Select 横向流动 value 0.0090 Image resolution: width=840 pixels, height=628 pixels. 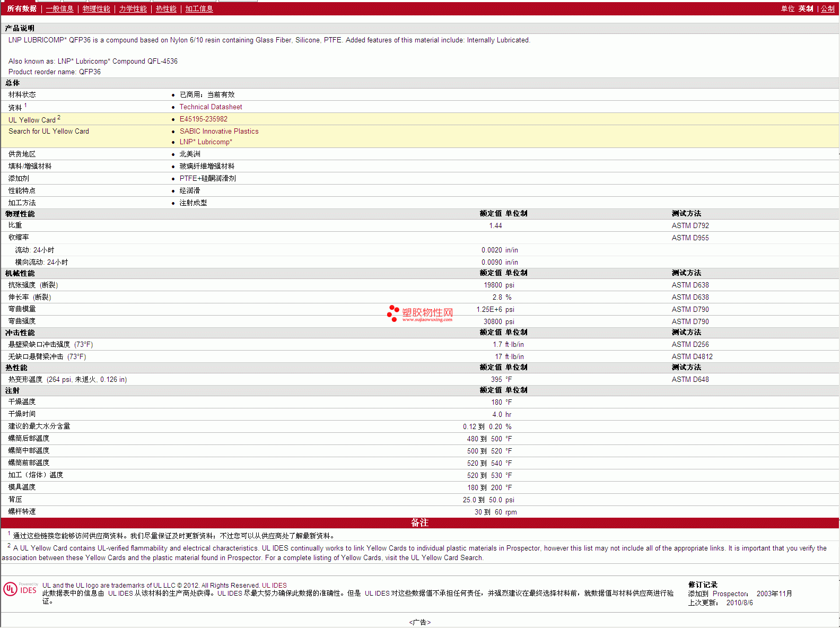pos(492,263)
